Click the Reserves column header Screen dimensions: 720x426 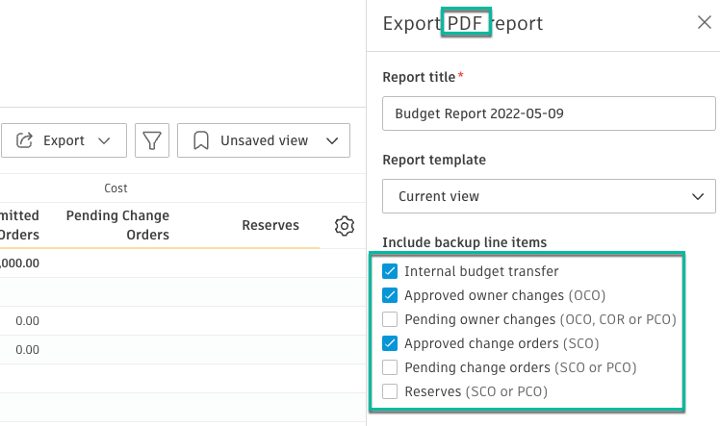tap(270, 225)
